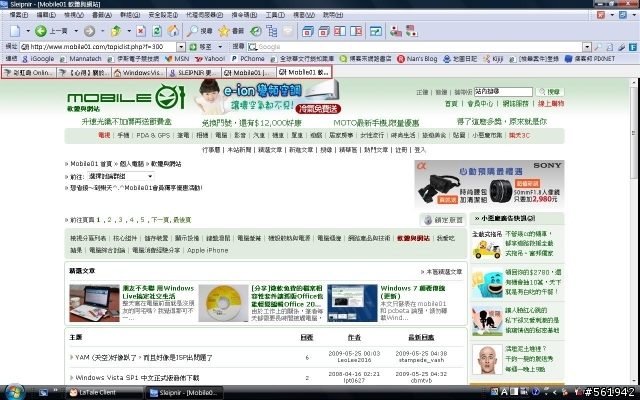Screen dimensions: 640x400
Task: Switch to the SLEIPNIR tab
Action: tap(193, 73)
